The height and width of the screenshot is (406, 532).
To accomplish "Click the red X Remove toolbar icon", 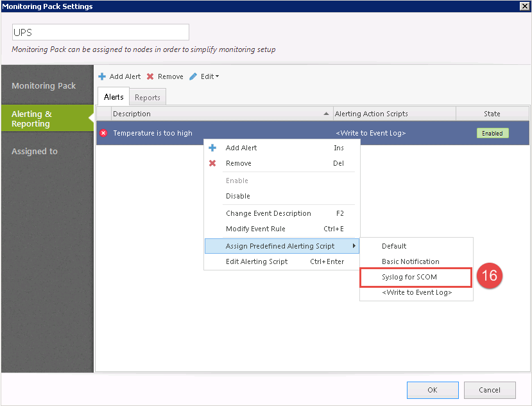I will (x=150, y=76).
